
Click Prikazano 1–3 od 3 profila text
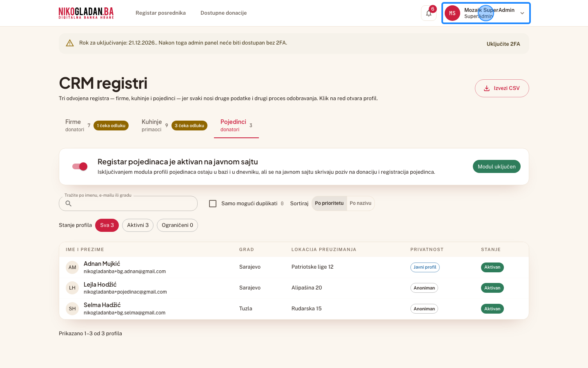coord(90,334)
